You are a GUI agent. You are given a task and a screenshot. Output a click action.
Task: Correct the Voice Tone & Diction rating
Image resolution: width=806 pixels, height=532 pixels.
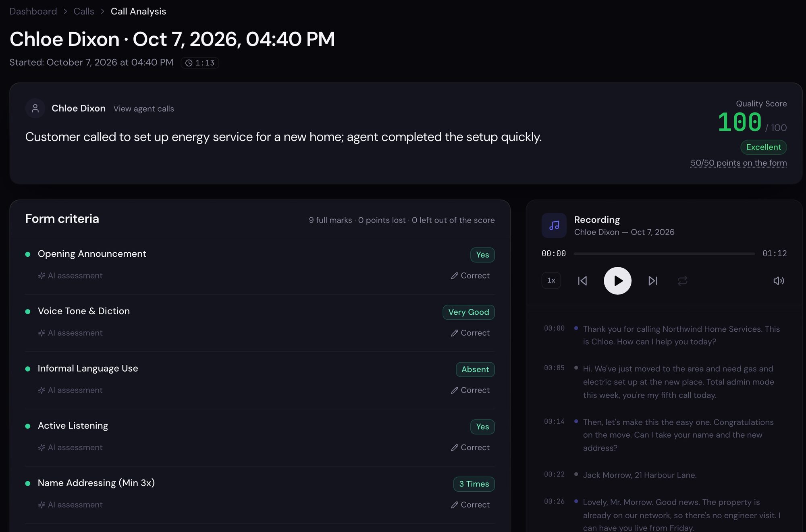(470, 333)
